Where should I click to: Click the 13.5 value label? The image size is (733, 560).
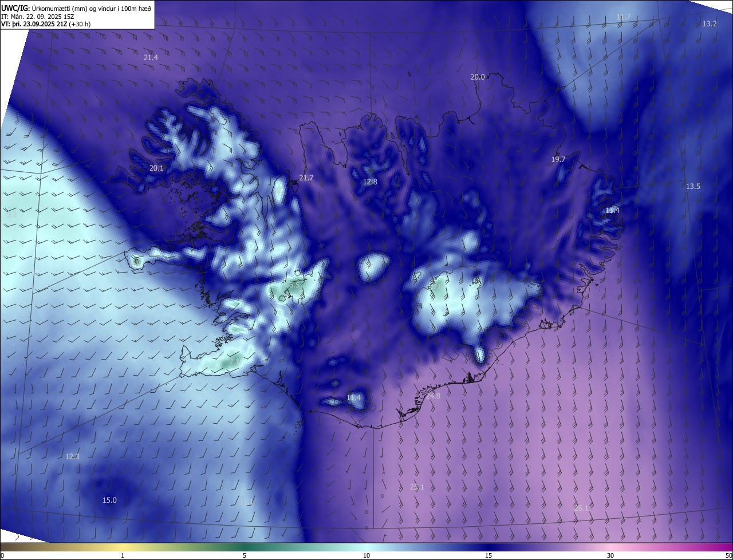693,187
